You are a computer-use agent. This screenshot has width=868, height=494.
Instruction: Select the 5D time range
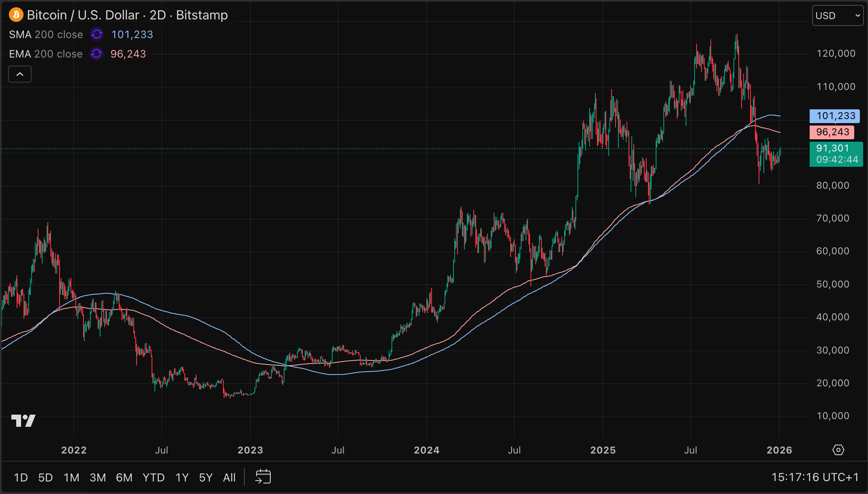(x=45, y=478)
